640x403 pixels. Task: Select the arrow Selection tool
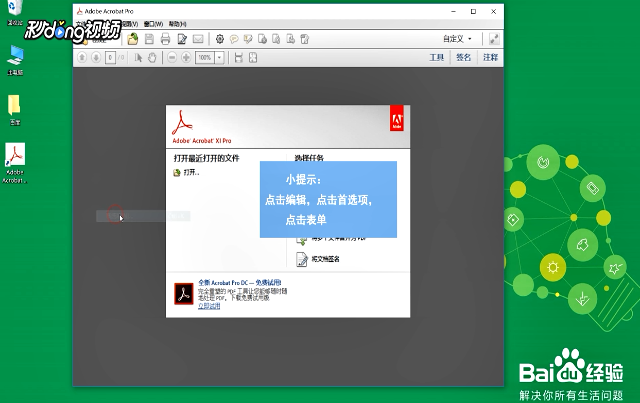click(138, 58)
